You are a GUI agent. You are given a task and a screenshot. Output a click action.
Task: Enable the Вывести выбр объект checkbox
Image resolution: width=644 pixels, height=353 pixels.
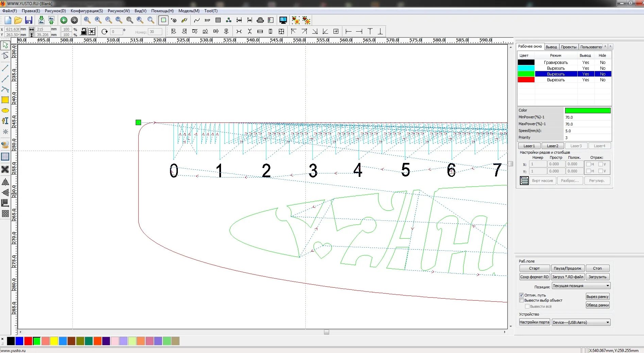pyautogui.click(x=521, y=300)
